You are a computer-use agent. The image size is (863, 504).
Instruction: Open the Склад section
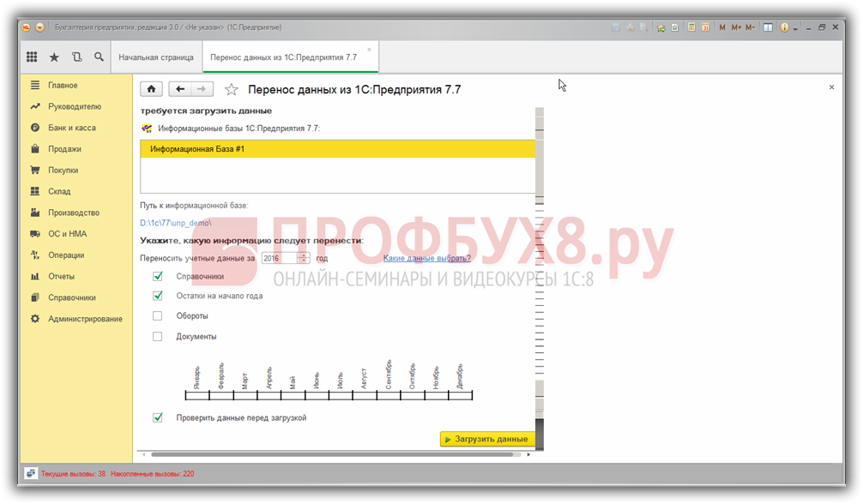tap(59, 191)
